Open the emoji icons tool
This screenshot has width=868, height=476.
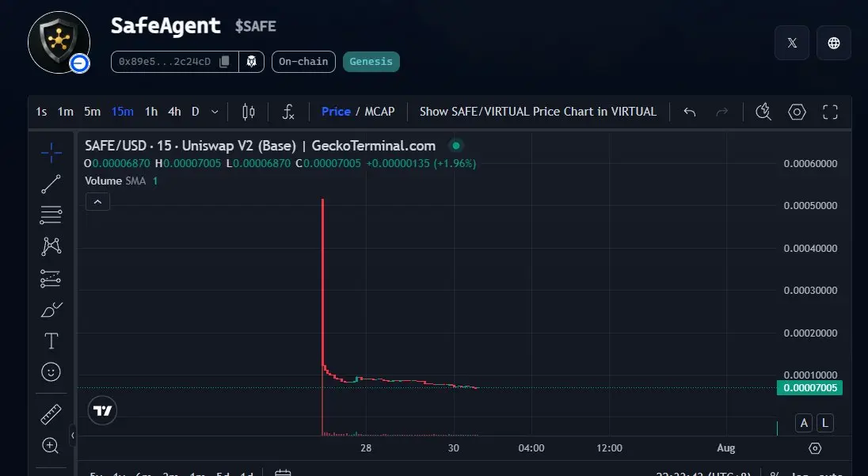[51, 372]
